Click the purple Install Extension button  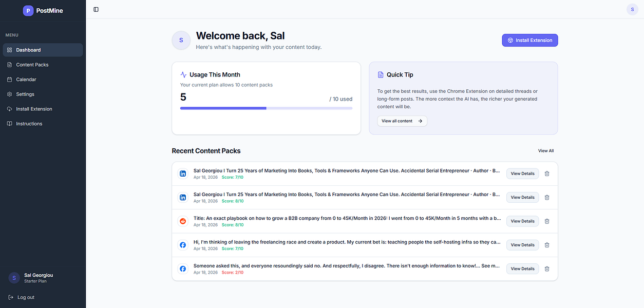pos(530,40)
